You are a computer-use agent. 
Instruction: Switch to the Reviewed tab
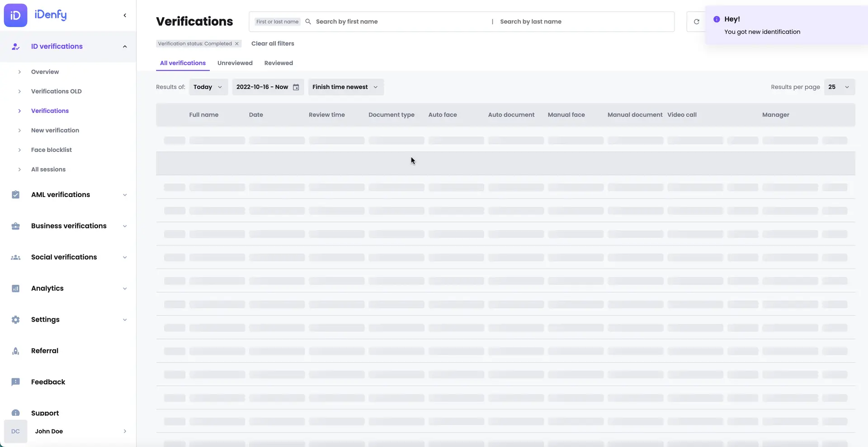pyautogui.click(x=278, y=63)
